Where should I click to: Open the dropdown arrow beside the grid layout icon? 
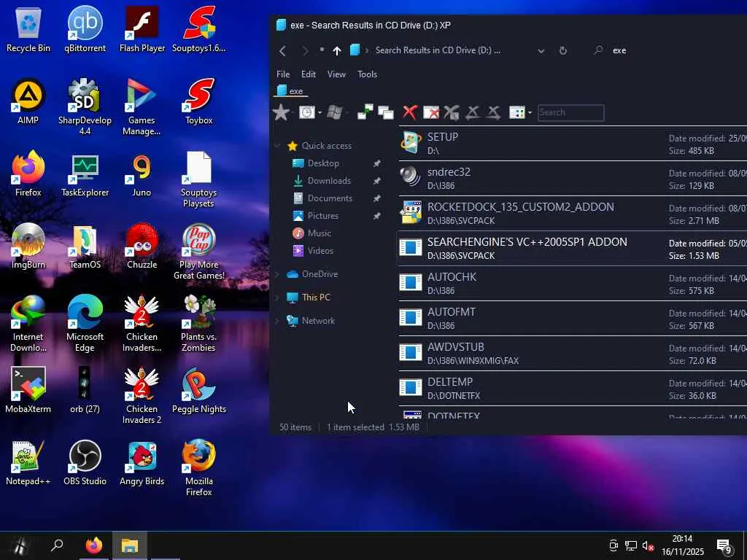click(x=530, y=113)
